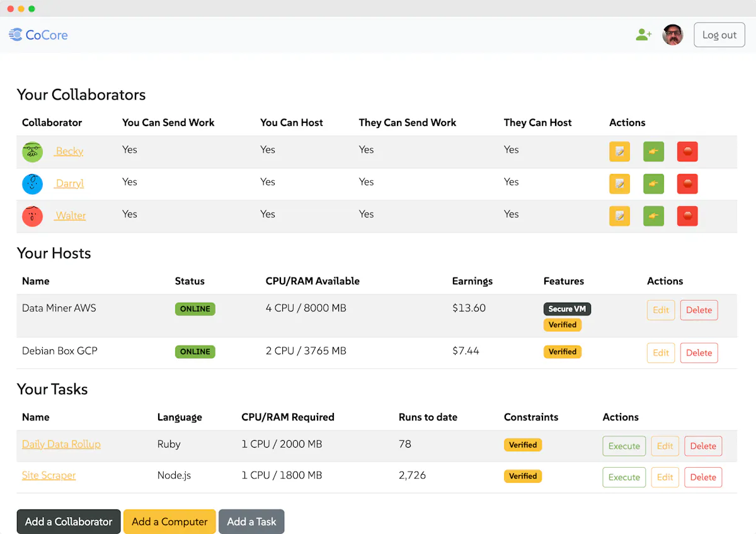This screenshot has height=534, width=756.
Task: Click Add a Computer button
Action: [x=169, y=521]
